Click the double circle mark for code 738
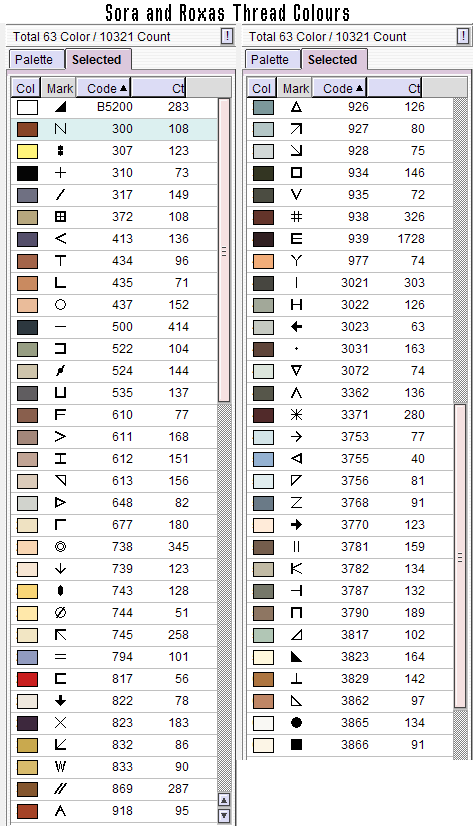 click(61, 547)
